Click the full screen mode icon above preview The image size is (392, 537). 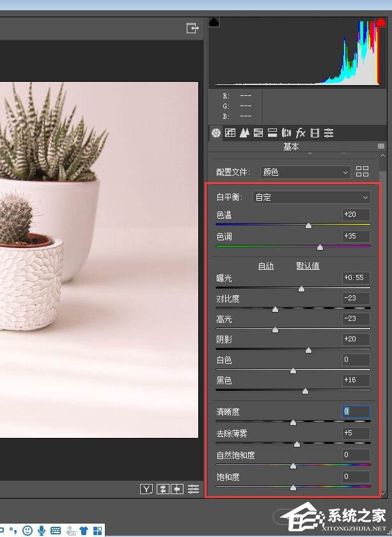point(192,28)
